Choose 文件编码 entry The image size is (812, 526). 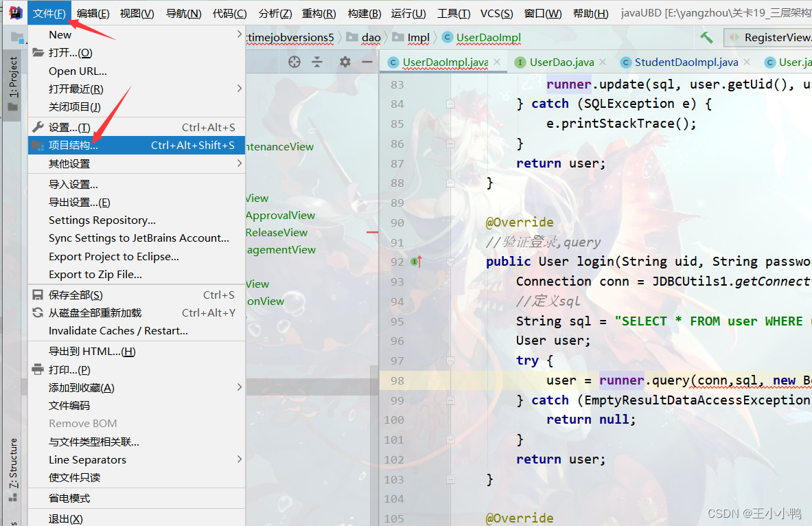137,405
